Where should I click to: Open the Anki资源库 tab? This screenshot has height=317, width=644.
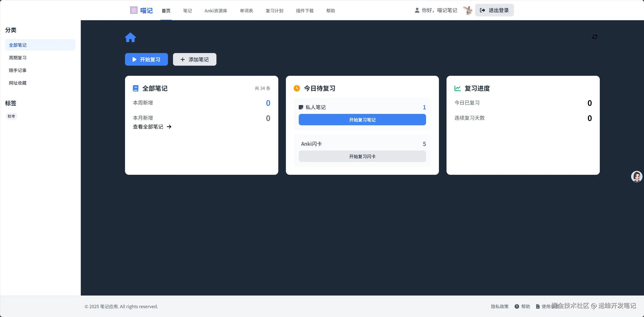pos(216,11)
